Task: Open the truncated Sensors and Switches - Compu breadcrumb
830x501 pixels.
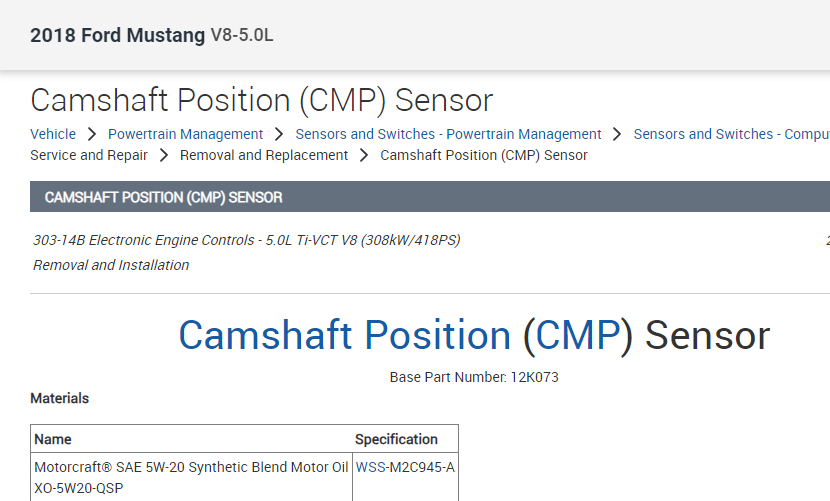Action: pyautogui.click(x=731, y=134)
